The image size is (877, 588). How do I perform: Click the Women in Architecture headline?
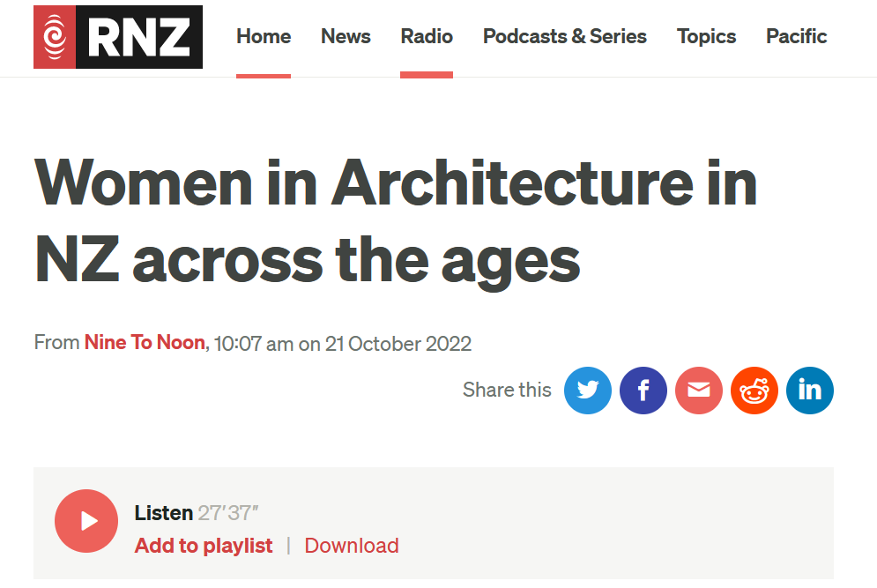(x=396, y=221)
